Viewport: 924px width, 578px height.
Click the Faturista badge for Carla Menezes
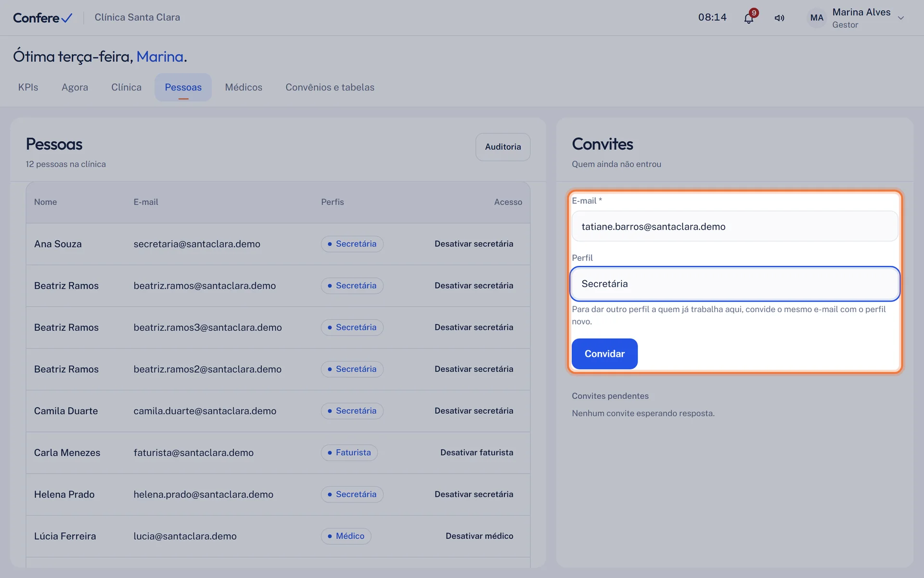[x=349, y=452]
